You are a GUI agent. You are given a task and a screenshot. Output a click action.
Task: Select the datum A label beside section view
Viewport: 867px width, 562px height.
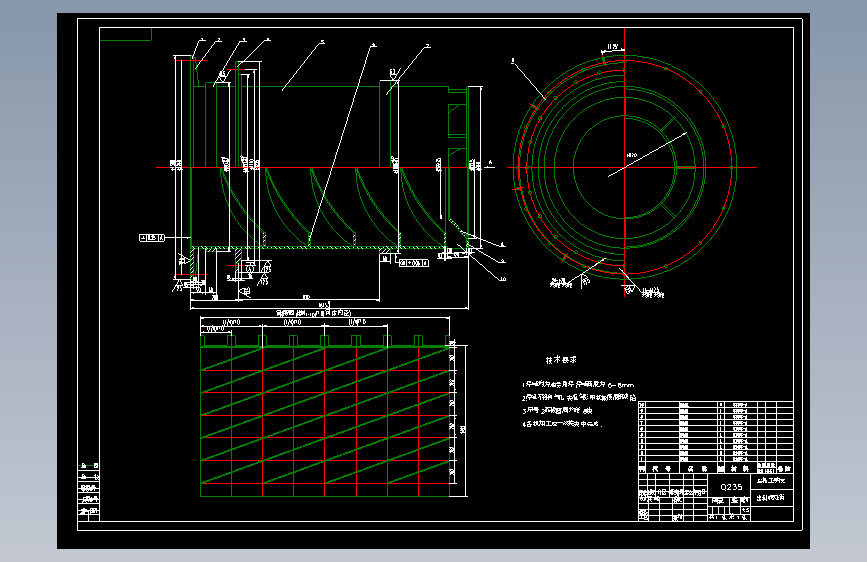point(490,163)
